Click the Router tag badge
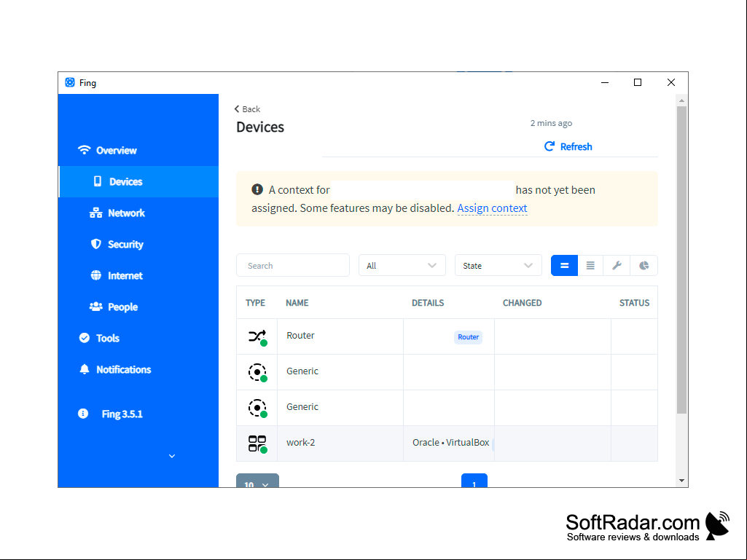Image resolution: width=747 pixels, height=560 pixels. point(469,337)
